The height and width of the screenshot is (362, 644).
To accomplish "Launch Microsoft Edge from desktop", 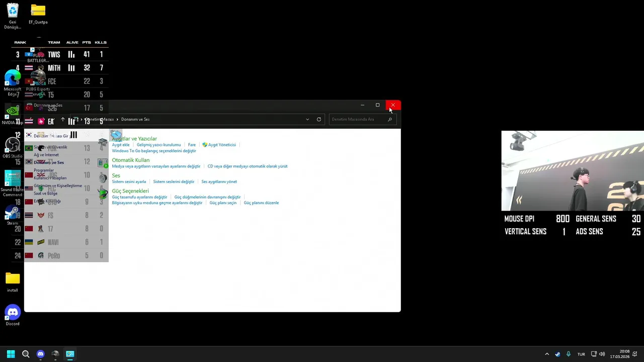I will coord(13,83).
